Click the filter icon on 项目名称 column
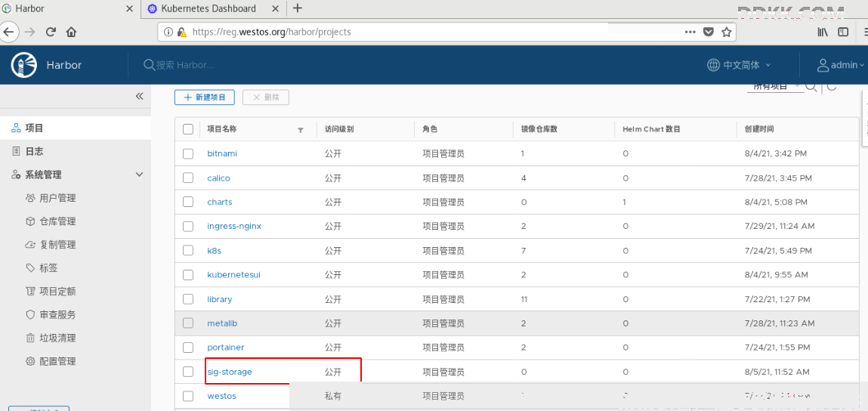868x411 pixels. pos(301,130)
